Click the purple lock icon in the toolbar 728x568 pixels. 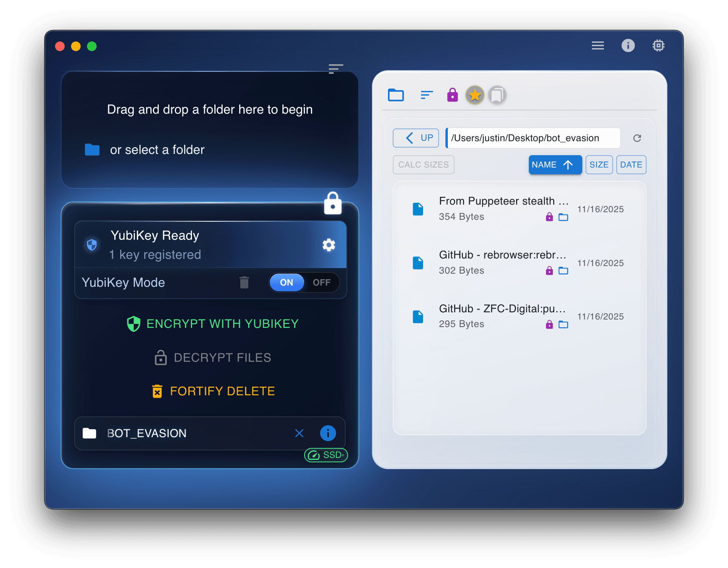(452, 95)
